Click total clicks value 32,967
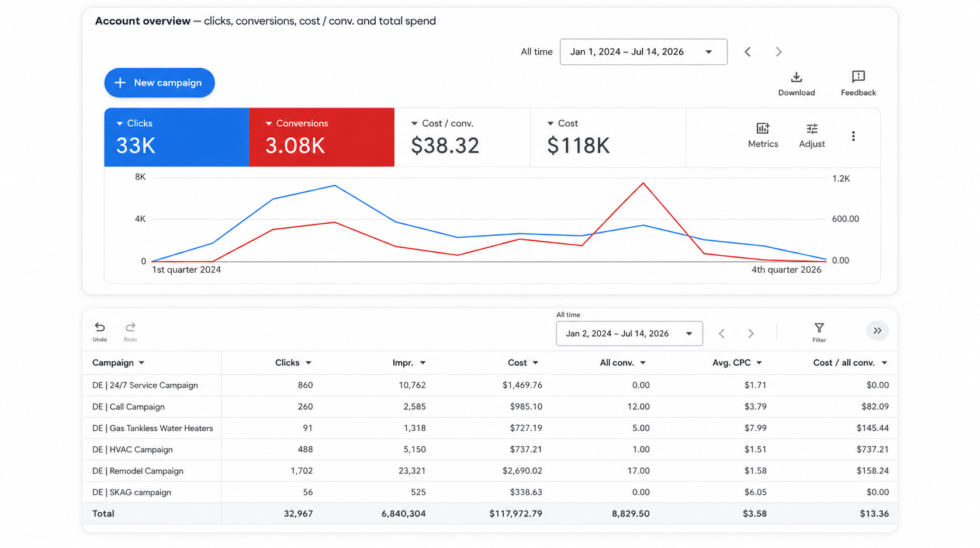 [298, 514]
